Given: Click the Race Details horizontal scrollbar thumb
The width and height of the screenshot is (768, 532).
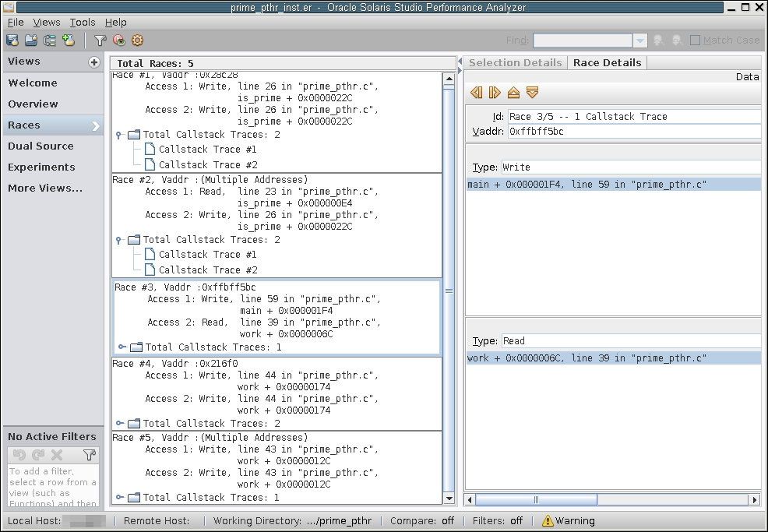Looking at the screenshot, I should (x=536, y=499).
